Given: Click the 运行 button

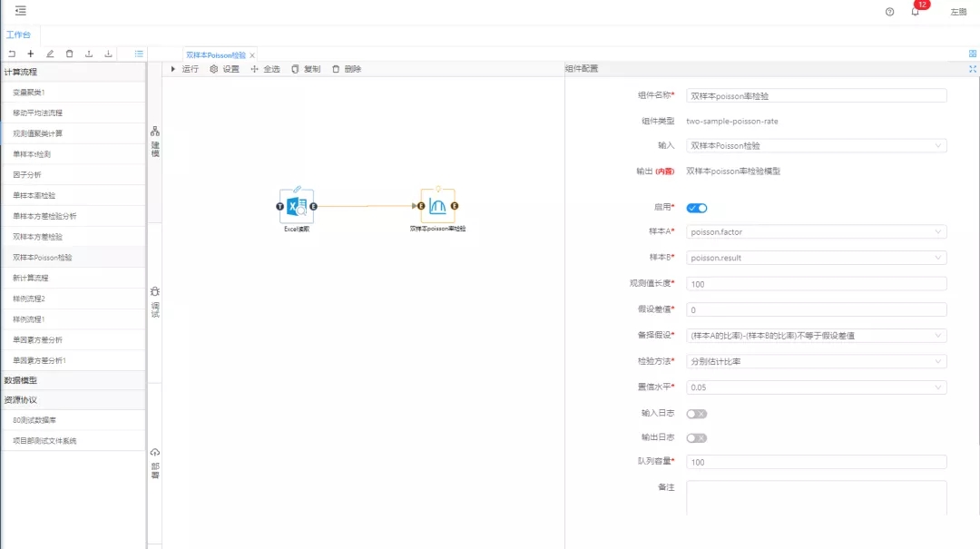Looking at the screenshot, I should point(185,69).
